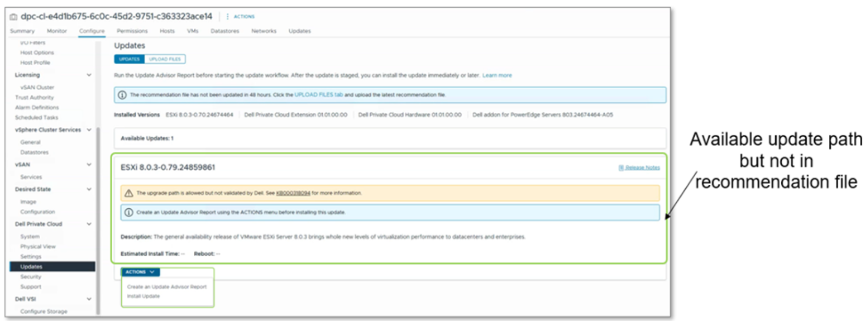Open the KB article link in warning

pyautogui.click(x=293, y=193)
